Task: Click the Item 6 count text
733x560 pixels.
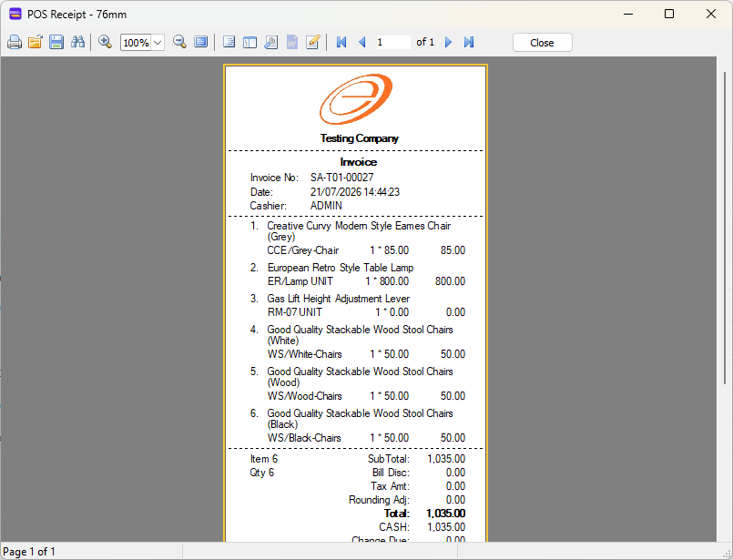Action: 264,459
